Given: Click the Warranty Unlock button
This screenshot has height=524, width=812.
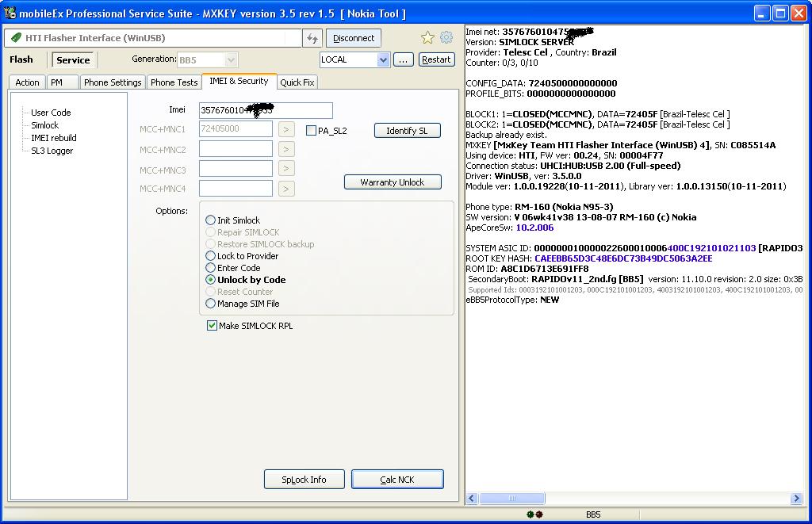Looking at the screenshot, I should tap(393, 182).
